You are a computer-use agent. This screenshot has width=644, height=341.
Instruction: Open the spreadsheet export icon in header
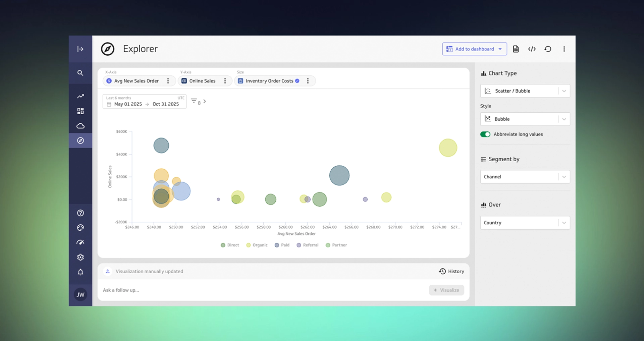coord(516,49)
